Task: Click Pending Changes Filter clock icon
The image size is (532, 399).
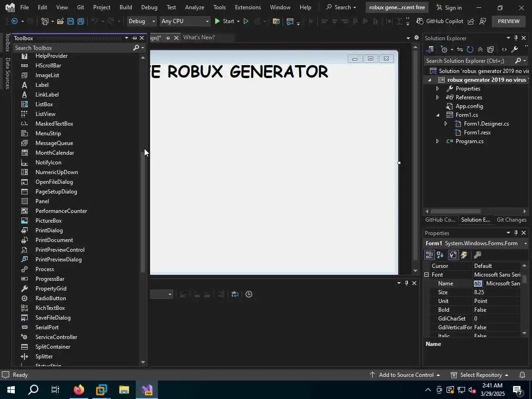Action: [x=444, y=49]
